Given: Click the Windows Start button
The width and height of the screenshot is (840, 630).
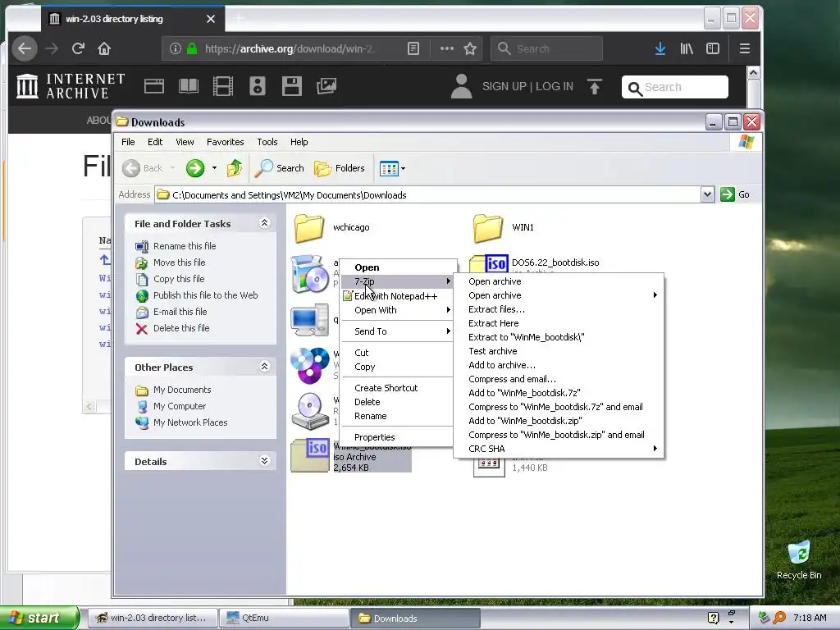Looking at the screenshot, I should click(x=39, y=618).
